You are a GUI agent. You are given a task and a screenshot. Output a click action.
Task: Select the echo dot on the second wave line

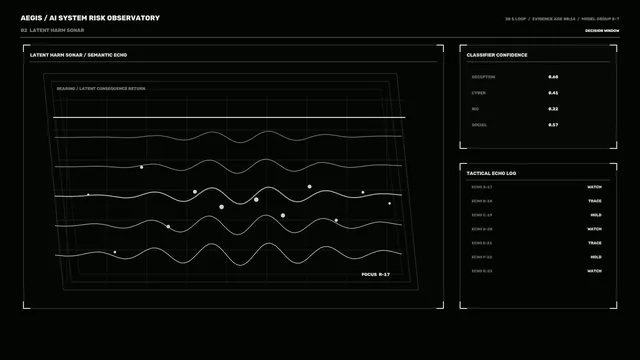[142, 167]
